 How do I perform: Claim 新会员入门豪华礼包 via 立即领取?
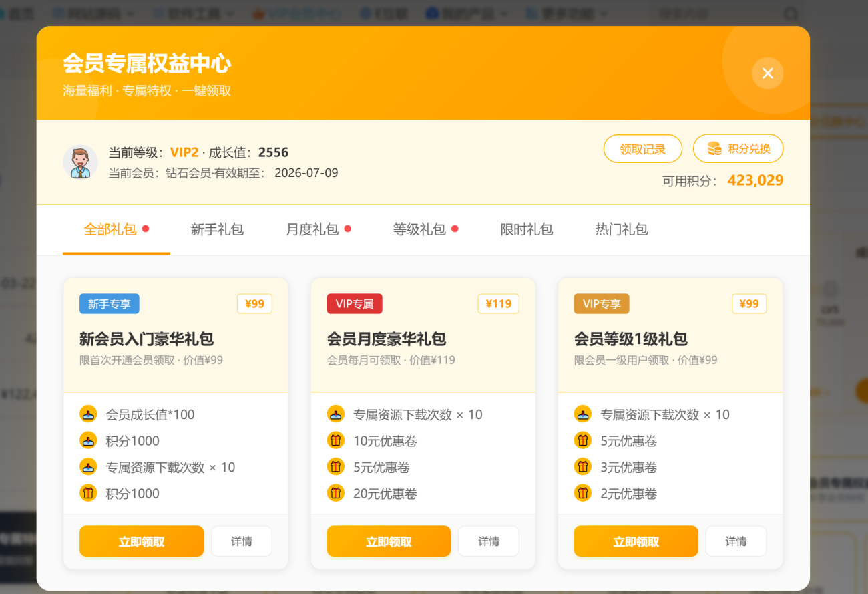click(x=142, y=541)
